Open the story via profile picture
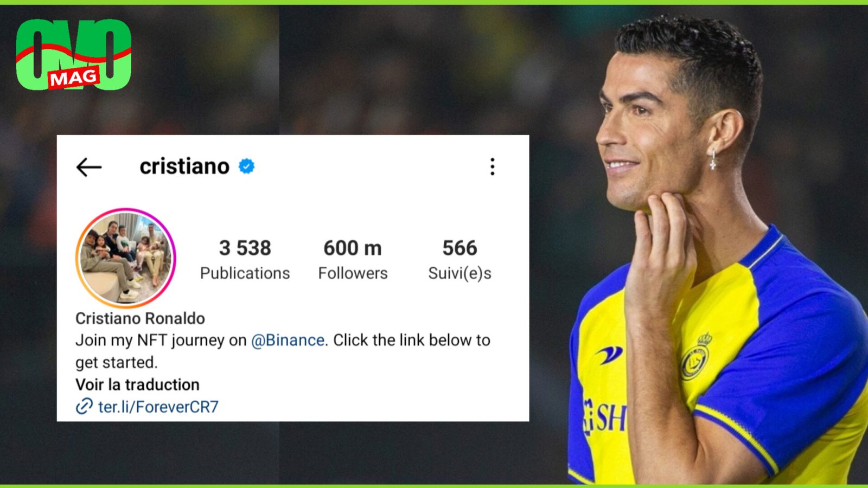The width and height of the screenshot is (868, 488). point(126,258)
